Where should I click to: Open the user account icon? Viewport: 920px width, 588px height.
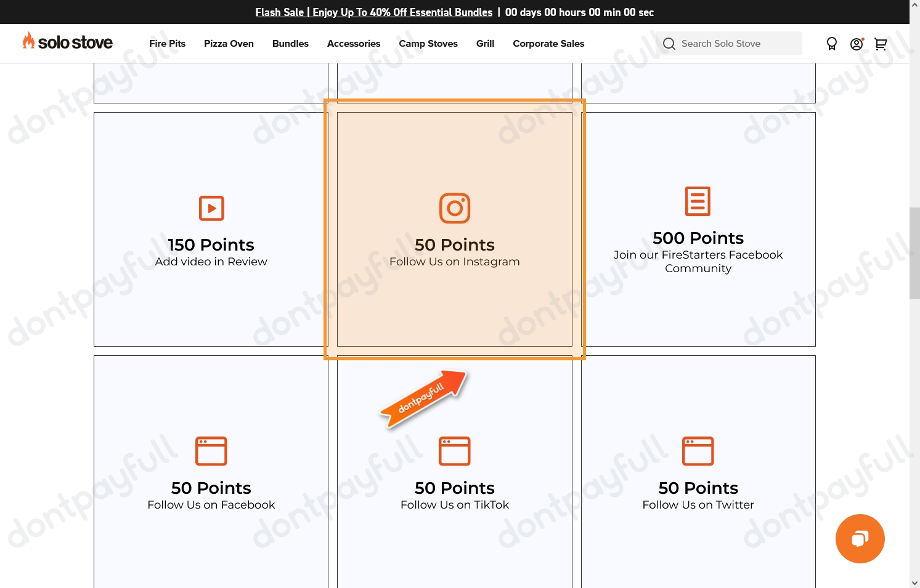pos(856,44)
